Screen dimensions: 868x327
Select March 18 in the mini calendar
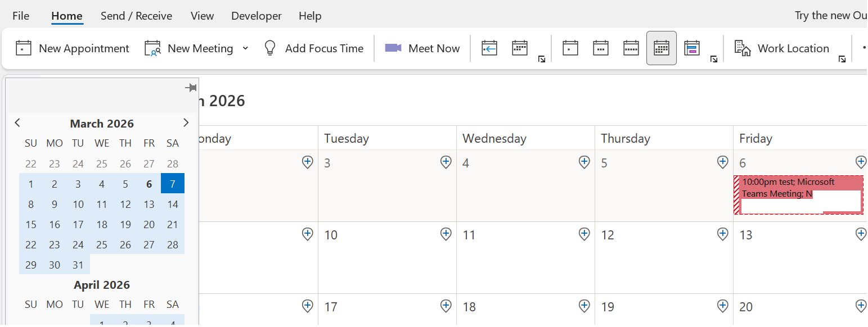tap(102, 224)
